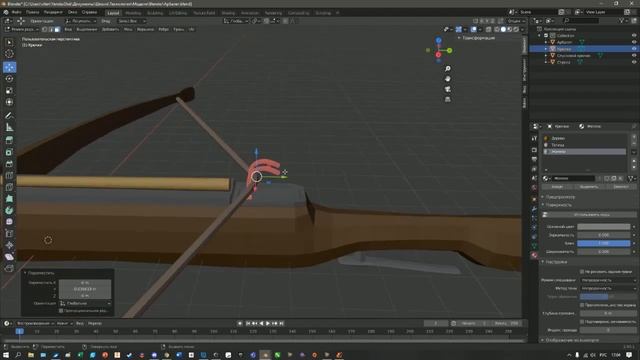
Task: Select the Measure ruler tool
Action: [x=9, y=128]
